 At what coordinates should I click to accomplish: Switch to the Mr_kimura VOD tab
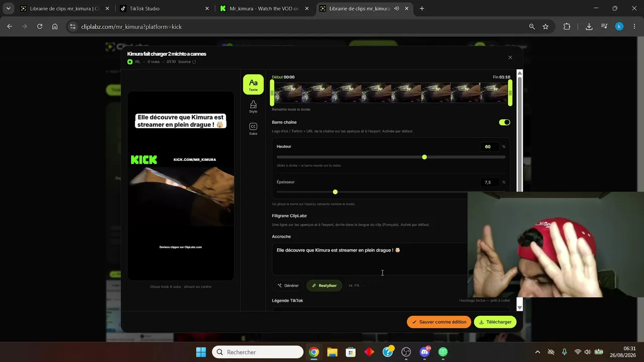[x=265, y=9]
